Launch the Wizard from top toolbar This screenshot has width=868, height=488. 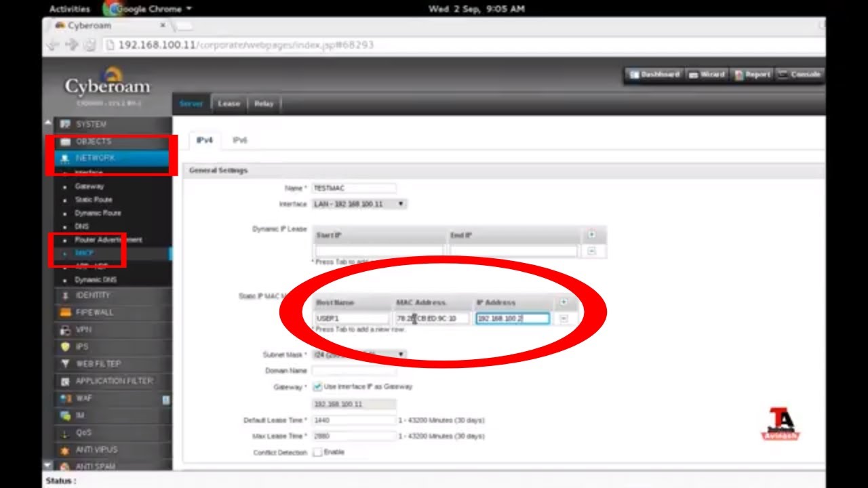[x=707, y=75]
